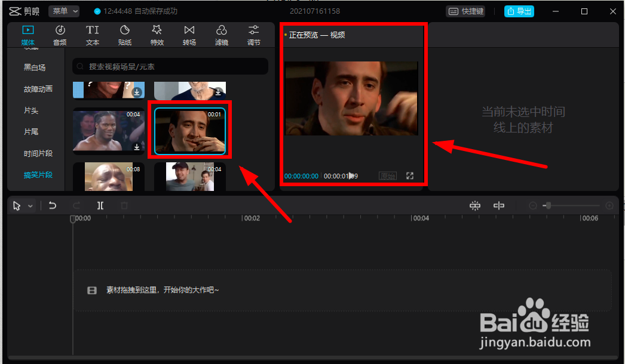Play the preview video

(x=351, y=175)
